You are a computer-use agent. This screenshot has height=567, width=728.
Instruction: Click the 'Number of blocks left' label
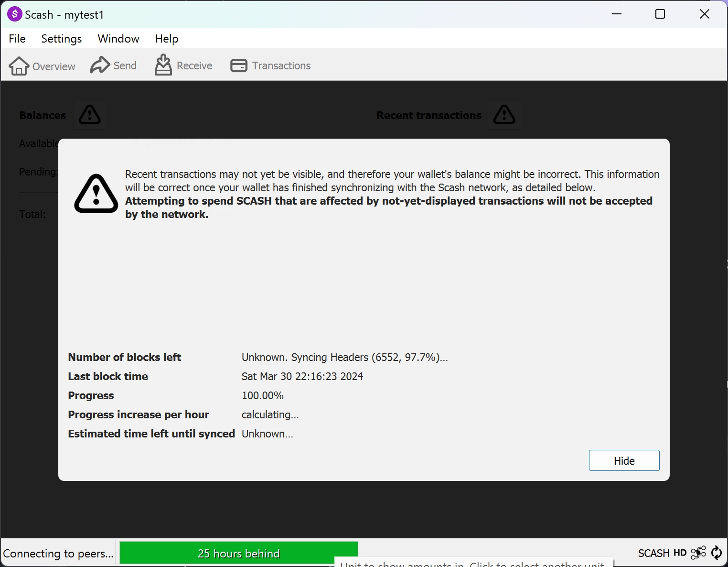tap(125, 357)
